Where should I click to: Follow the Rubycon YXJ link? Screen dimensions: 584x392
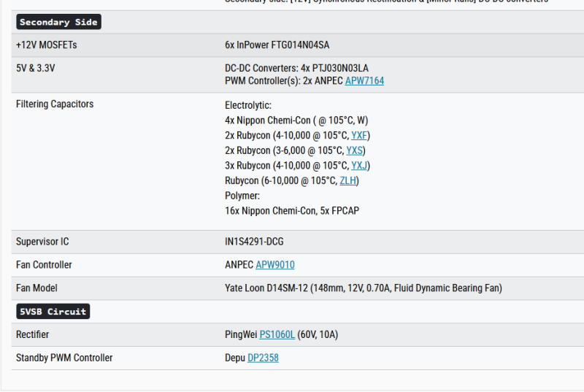coord(359,166)
